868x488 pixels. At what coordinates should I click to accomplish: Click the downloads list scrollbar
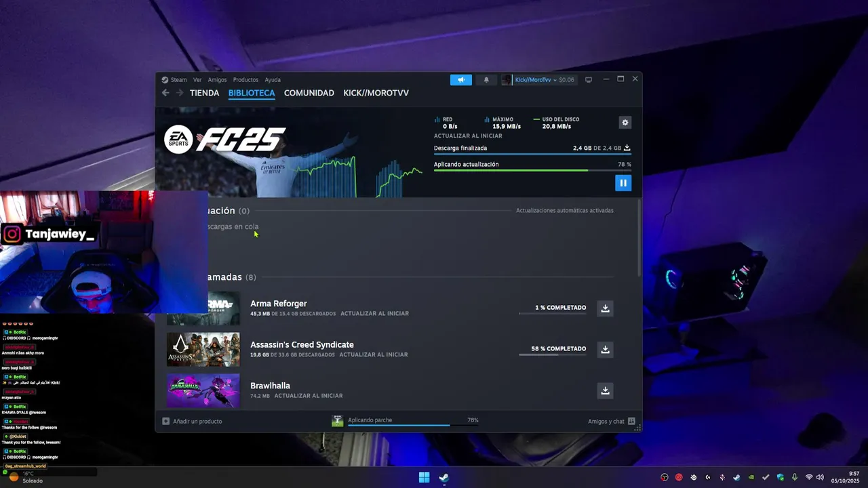click(x=639, y=237)
